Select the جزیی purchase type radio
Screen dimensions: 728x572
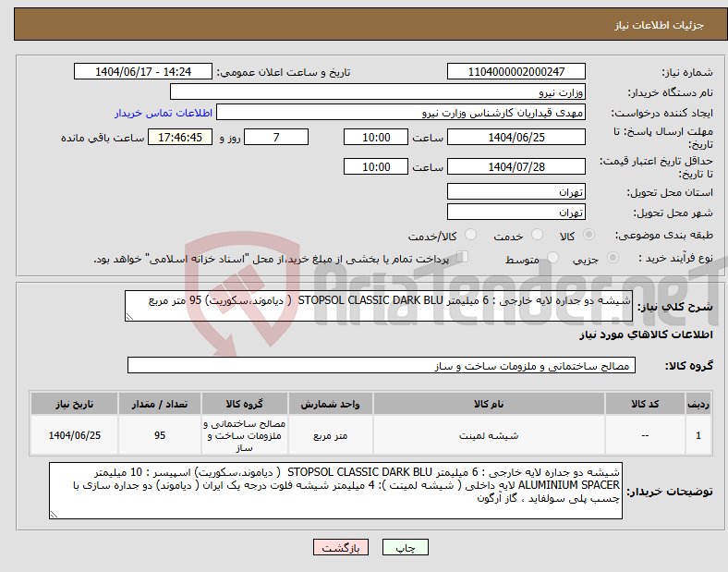pos(613,258)
